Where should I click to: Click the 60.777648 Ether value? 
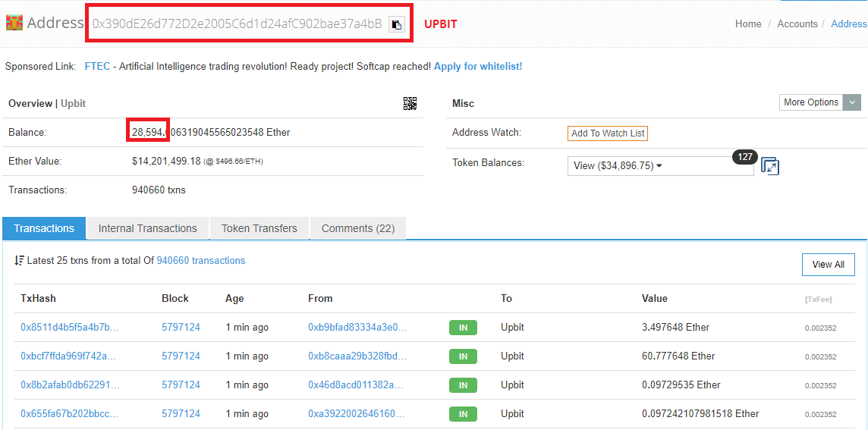coord(678,356)
